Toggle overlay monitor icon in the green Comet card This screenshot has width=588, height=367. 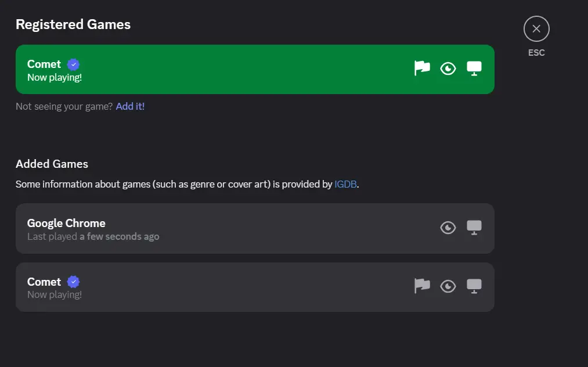point(474,69)
